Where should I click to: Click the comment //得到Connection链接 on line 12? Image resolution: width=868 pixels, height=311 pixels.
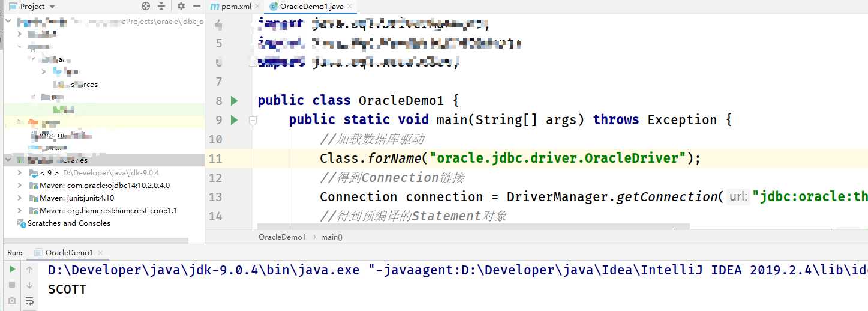pos(392,178)
